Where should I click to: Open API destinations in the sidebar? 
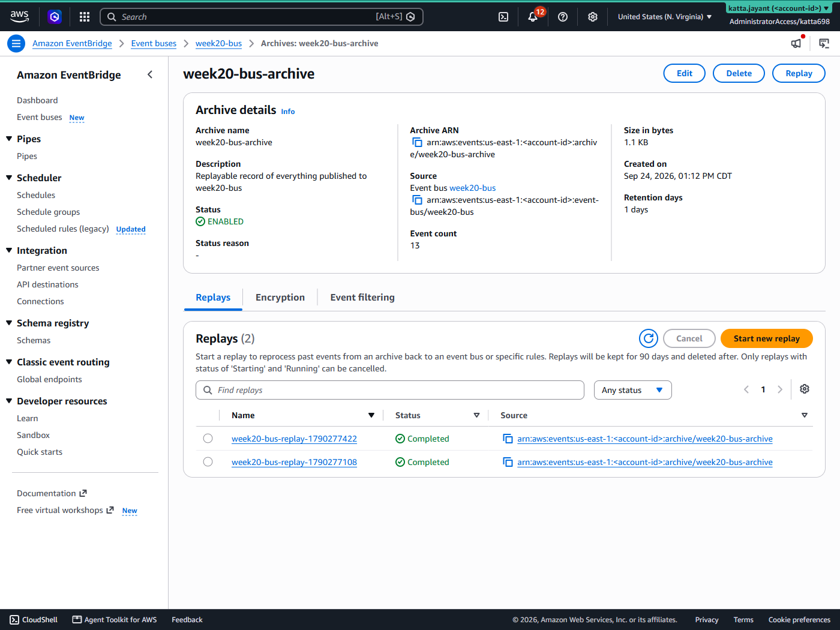click(x=47, y=284)
